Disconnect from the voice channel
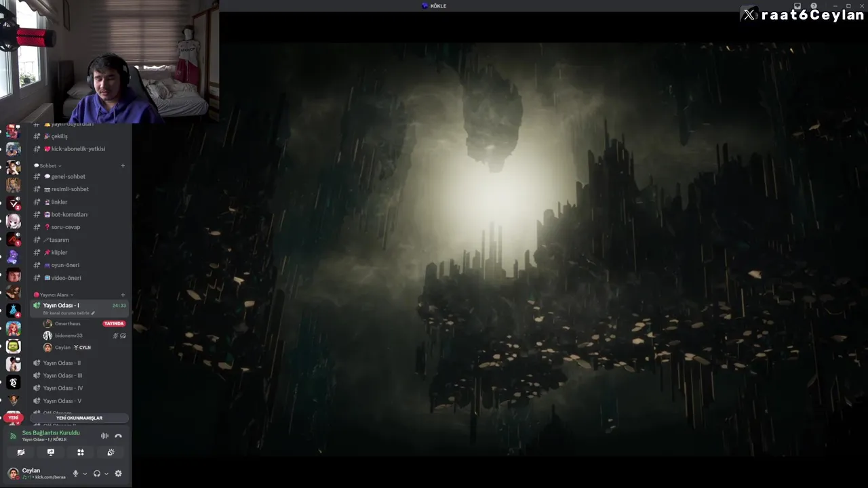The height and width of the screenshot is (488, 868). click(118, 436)
